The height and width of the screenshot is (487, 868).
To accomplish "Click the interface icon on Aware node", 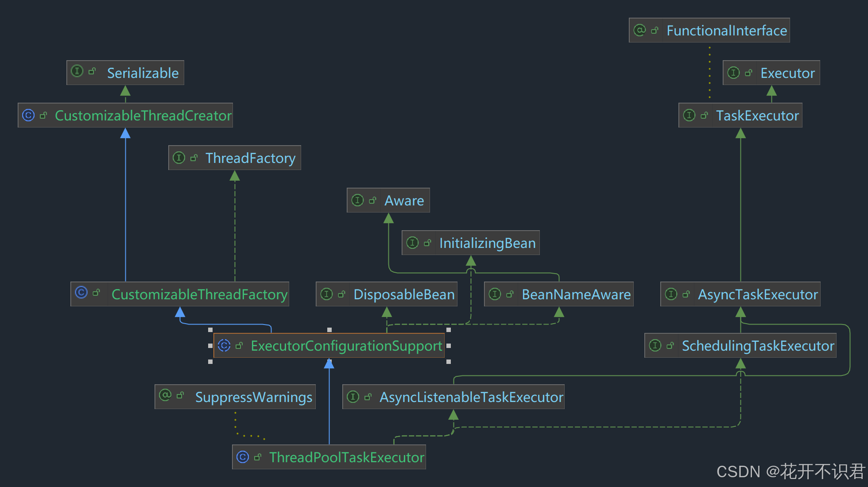I will pos(357,200).
